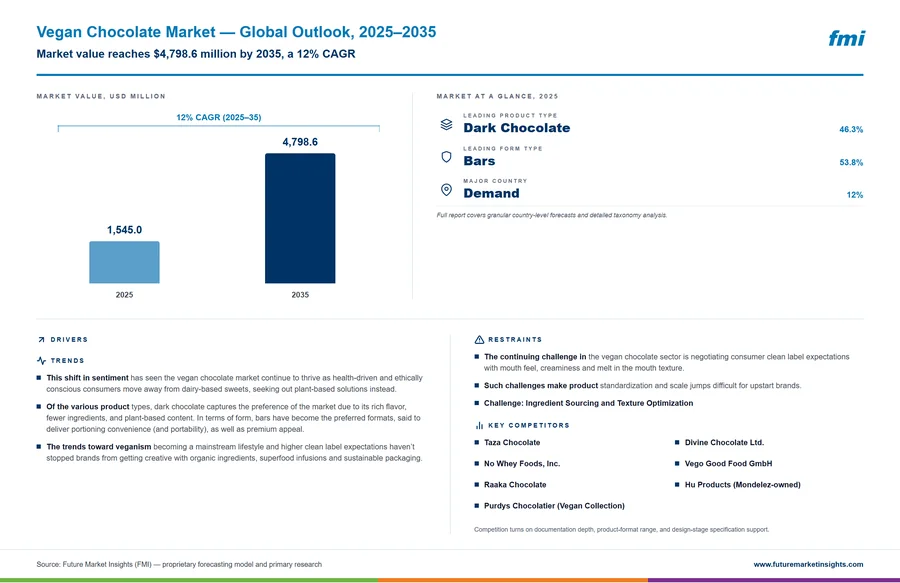Screen dimensions: 900x583
Task: Click the 46.3% Dark Chocolate share value
Action: 851,129
